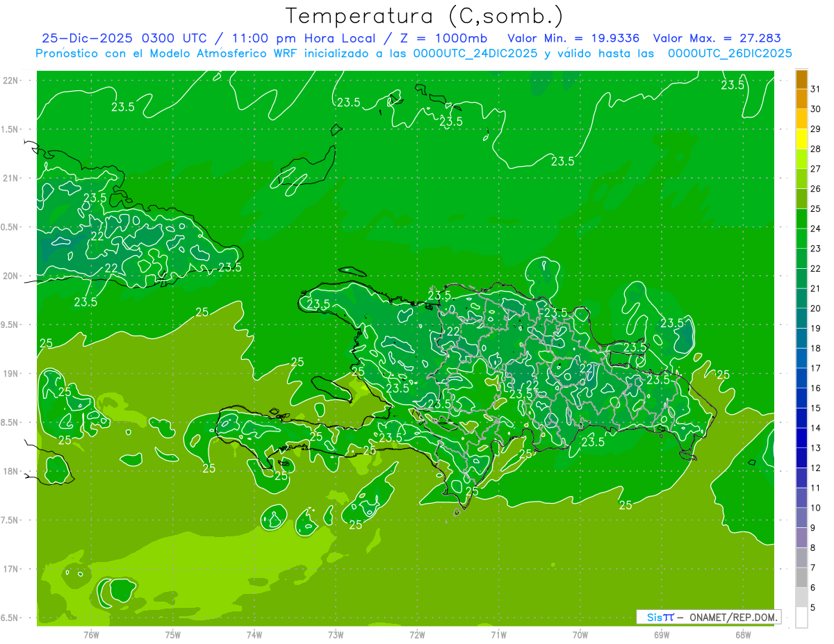Click the "70W" longitude axis label
Screen dimensions: 834x644
coord(580,634)
